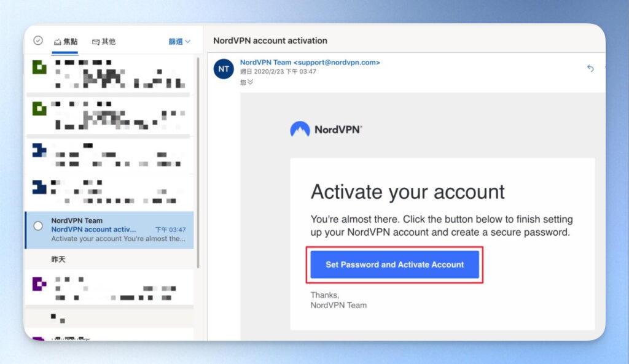Click the select-all circle checkmark icon
This screenshot has height=364, width=629.
pyautogui.click(x=38, y=41)
